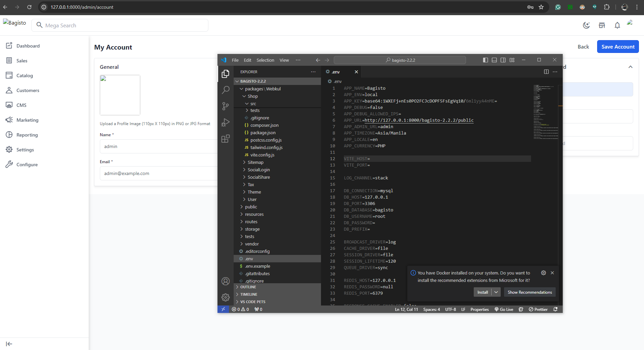The width and height of the screenshot is (644, 350).
Task: Open editor More Actions ellipsis
Action: 555,71
